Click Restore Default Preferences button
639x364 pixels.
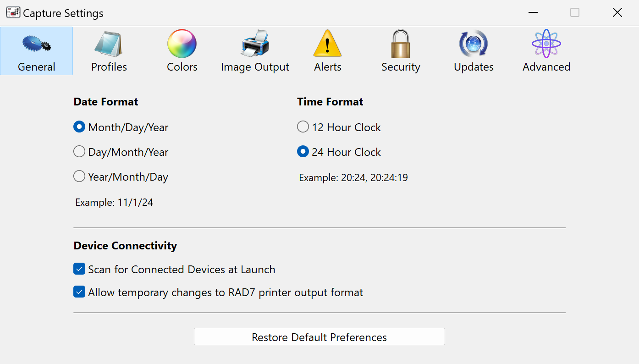click(319, 337)
